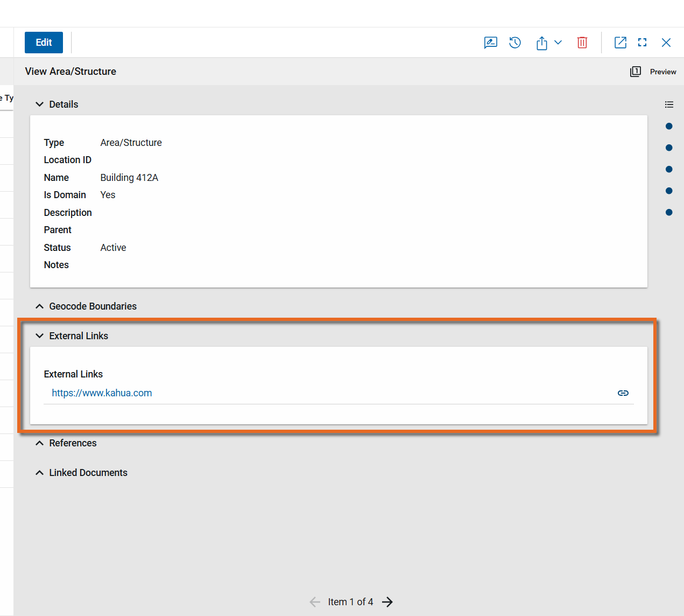684x616 pixels.
Task: Open the history clock icon
Action: click(515, 43)
